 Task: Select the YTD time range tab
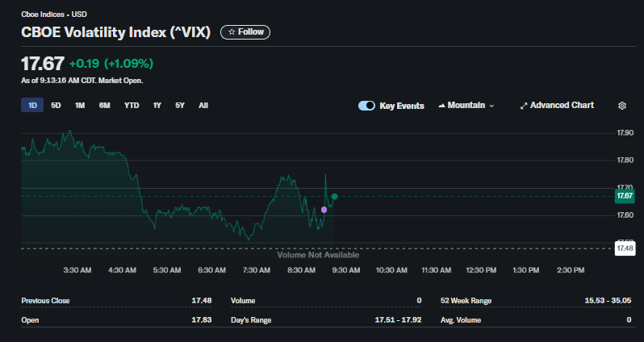pos(132,106)
